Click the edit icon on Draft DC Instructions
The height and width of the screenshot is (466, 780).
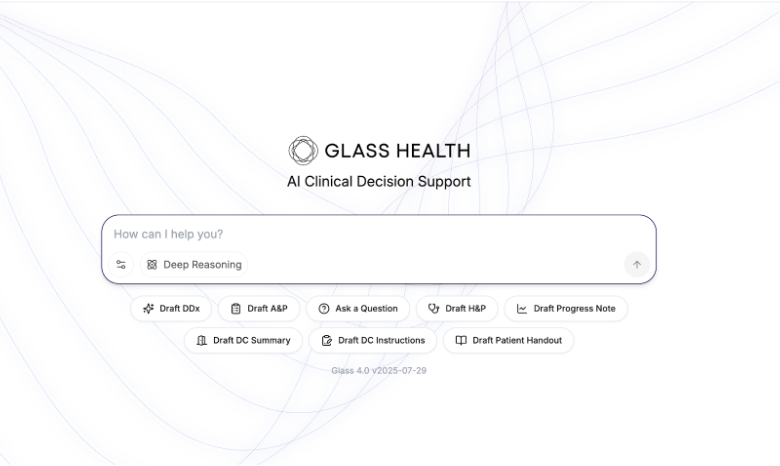point(327,340)
